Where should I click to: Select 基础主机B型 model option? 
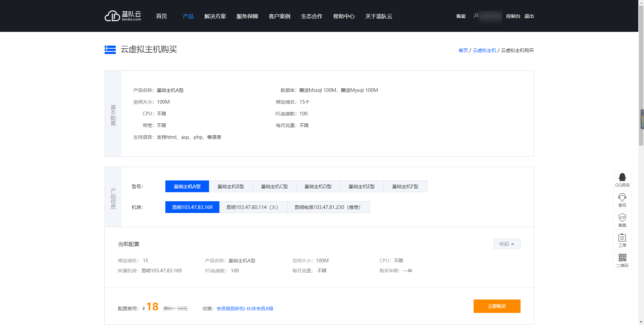(230, 186)
